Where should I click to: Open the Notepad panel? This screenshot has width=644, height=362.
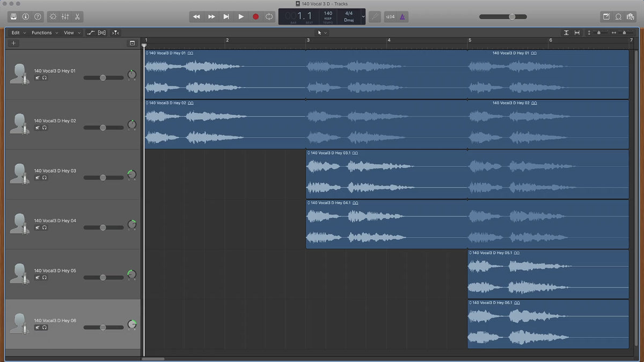606,17
